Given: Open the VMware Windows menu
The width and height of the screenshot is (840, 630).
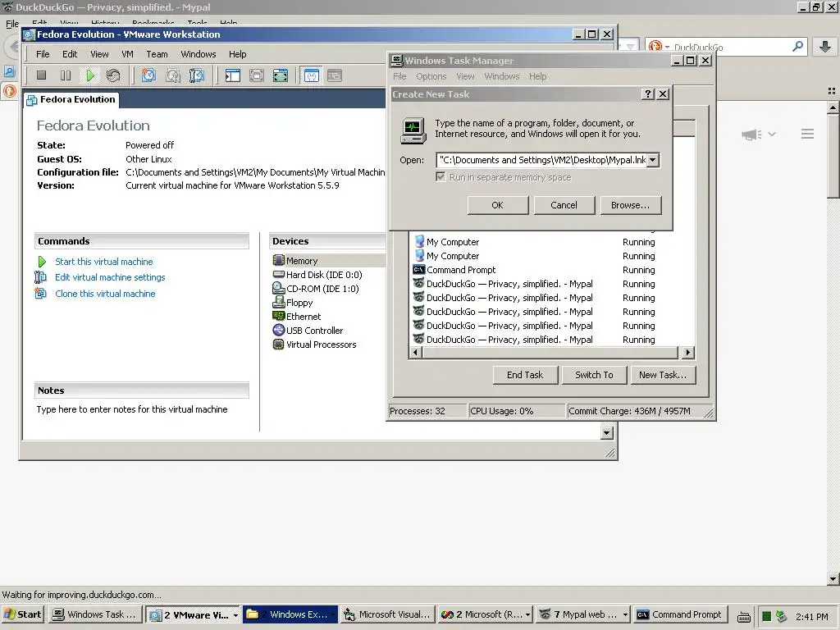Looking at the screenshot, I should point(199,54).
